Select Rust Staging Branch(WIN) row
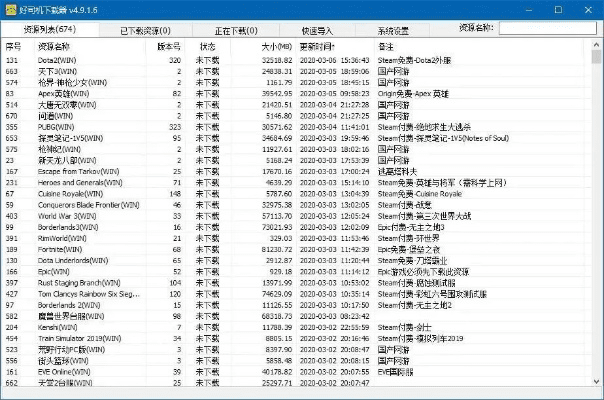This screenshot has height=400, width=604. coord(297,283)
